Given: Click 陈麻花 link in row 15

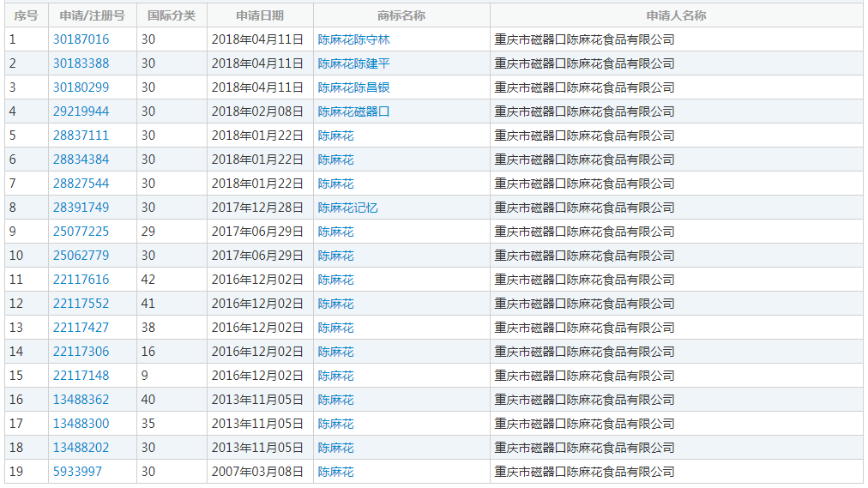Looking at the screenshot, I should [335, 377].
